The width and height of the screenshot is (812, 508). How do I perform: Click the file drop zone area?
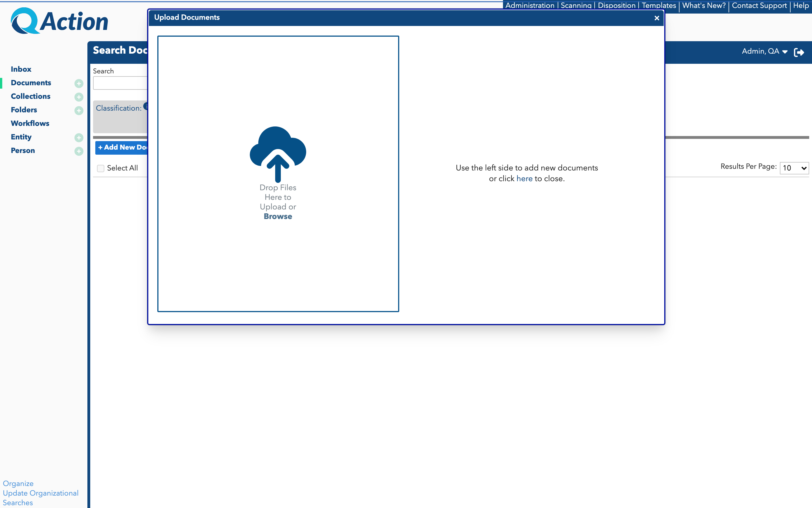278,174
